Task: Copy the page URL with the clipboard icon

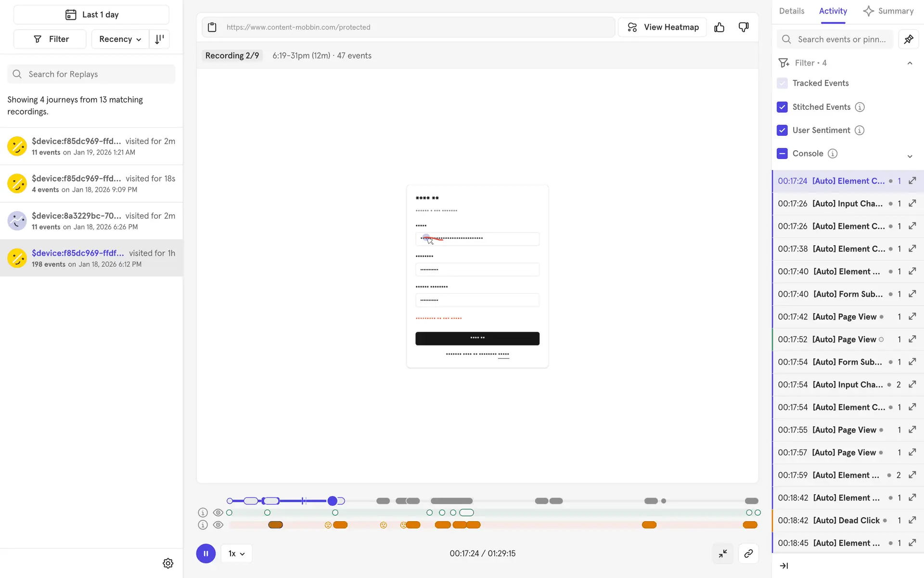Action: 212,27
